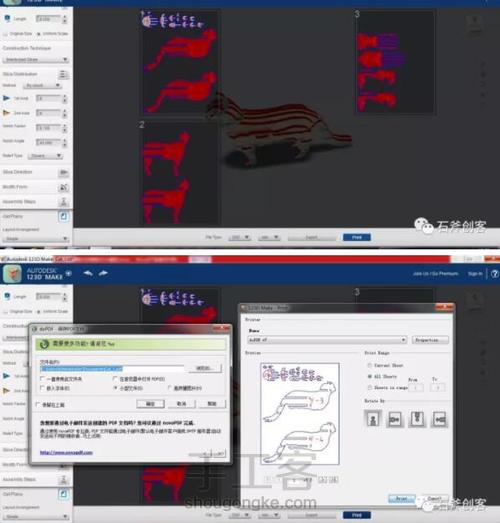Click the Length icon in upper screenshot
Image resolution: width=500 pixels, height=523 pixels.
click(7, 19)
